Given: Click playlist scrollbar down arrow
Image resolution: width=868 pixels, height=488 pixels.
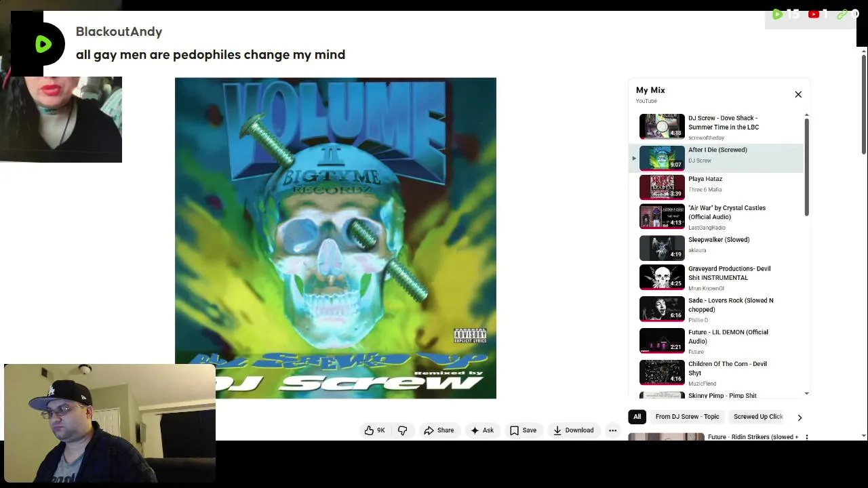Looking at the screenshot, I should pyautogui.click(x=806, y=394).
